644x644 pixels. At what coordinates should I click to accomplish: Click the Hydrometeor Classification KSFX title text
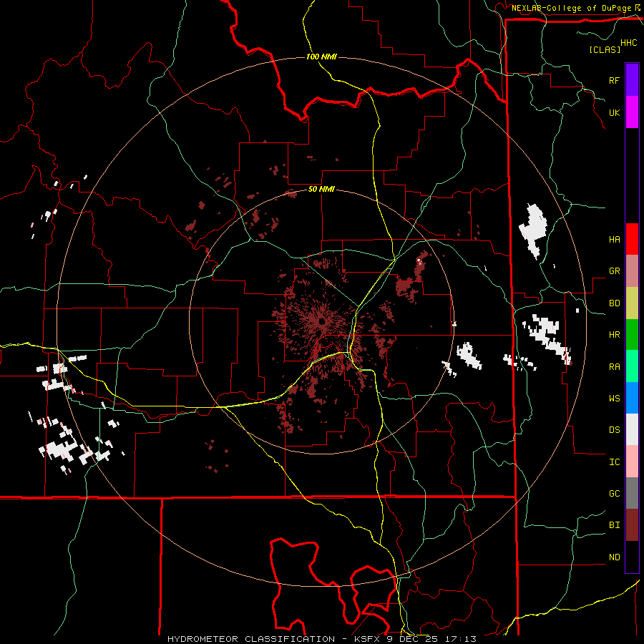[321, 639]
